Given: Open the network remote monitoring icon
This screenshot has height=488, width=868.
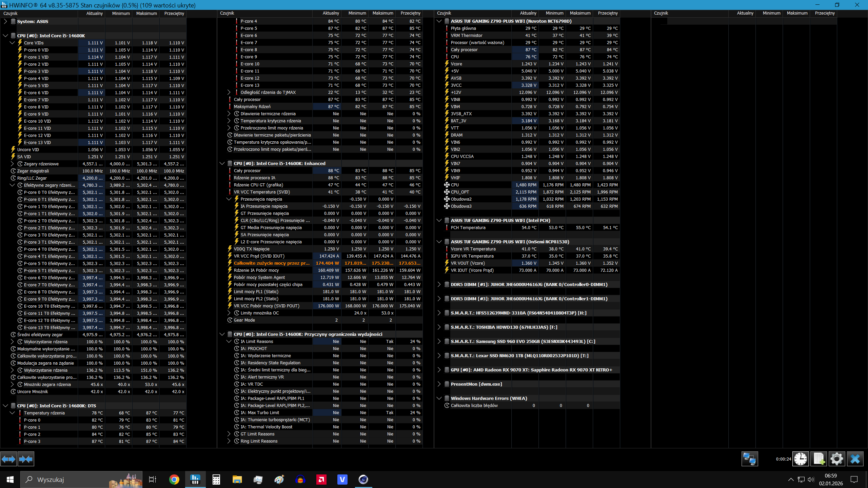Looking at the screenshot, I should point(749,459).
